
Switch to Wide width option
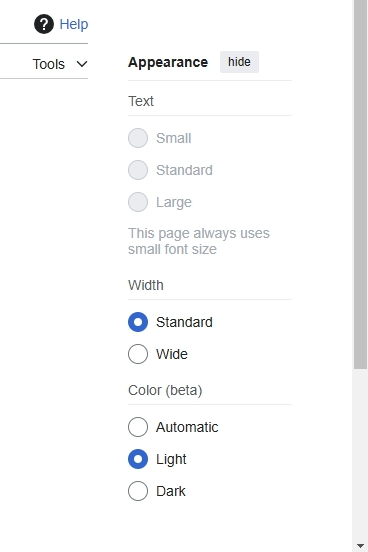pyautogui.click(x=138, y=354)
